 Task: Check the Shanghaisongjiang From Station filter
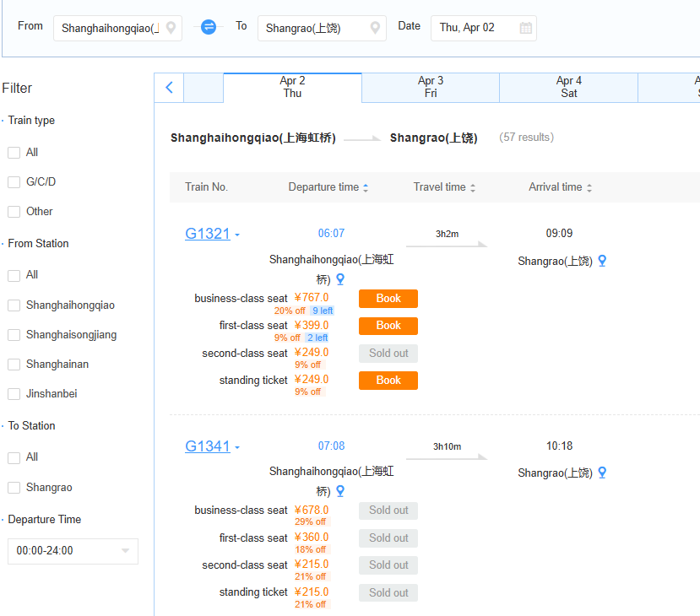(14, 333)
